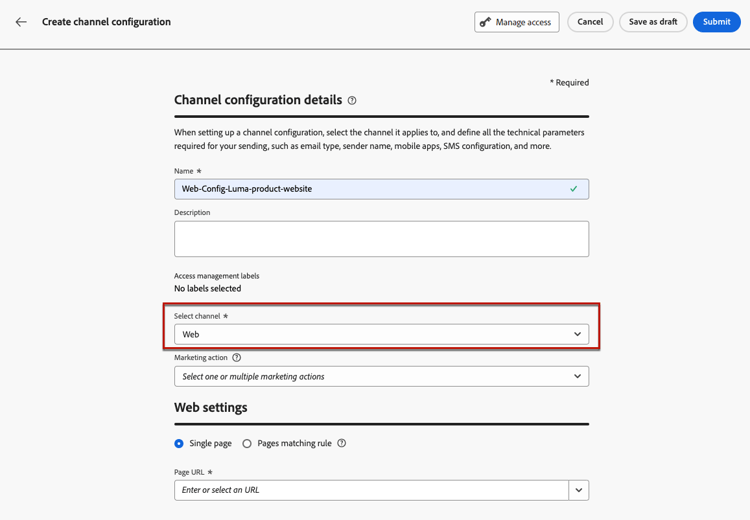Click the Manage access button

(x=516, y=22)
